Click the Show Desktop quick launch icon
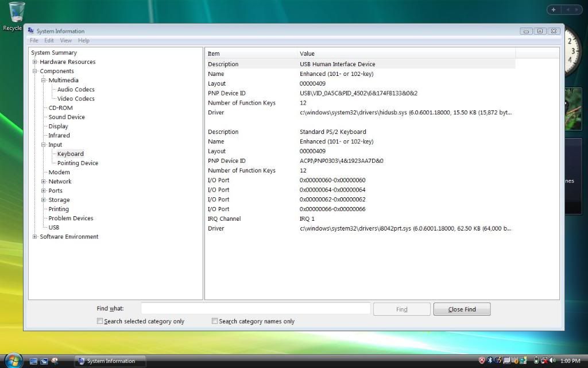 pos(33,361)
